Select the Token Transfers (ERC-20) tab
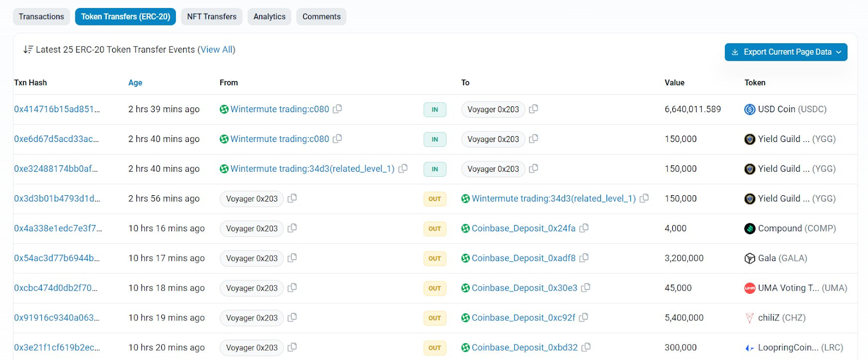The width and height of the screenshot is (868, 360). (125, 17)
